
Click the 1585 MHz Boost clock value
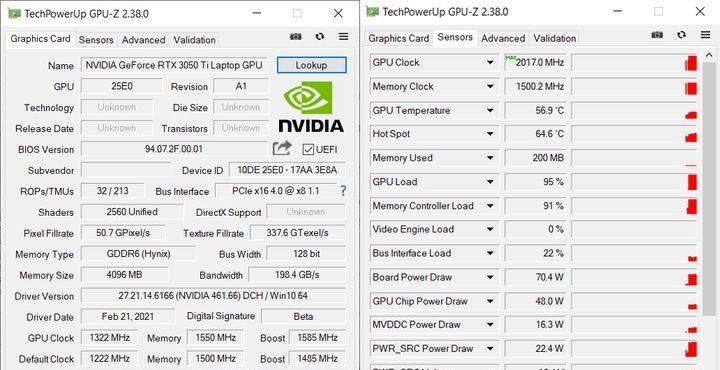tap(317, 337)
